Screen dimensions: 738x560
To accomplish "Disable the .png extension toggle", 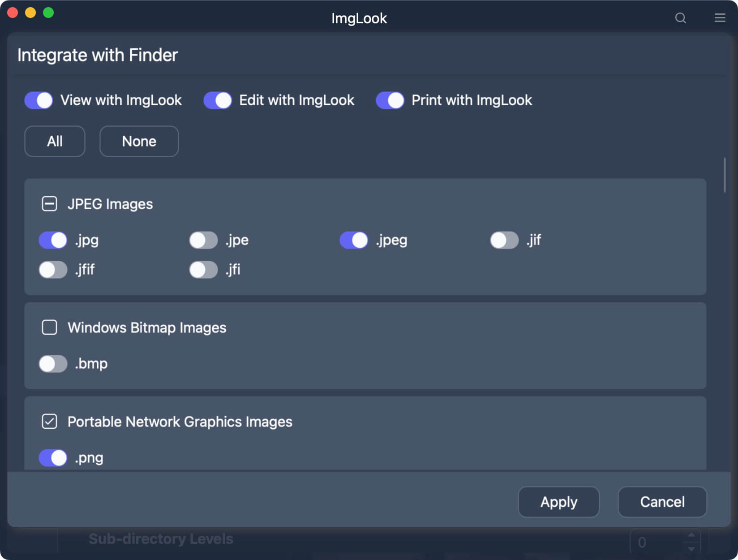I will [x=52, y=457].
